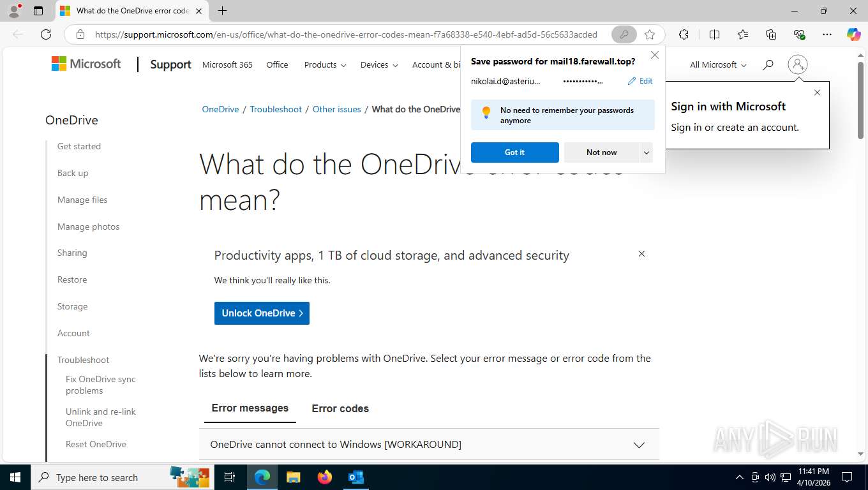Image resolution: width=868 pixels, height=490 pixels.
Task: Open the Windows Start menu
Action: pos(15,477)
